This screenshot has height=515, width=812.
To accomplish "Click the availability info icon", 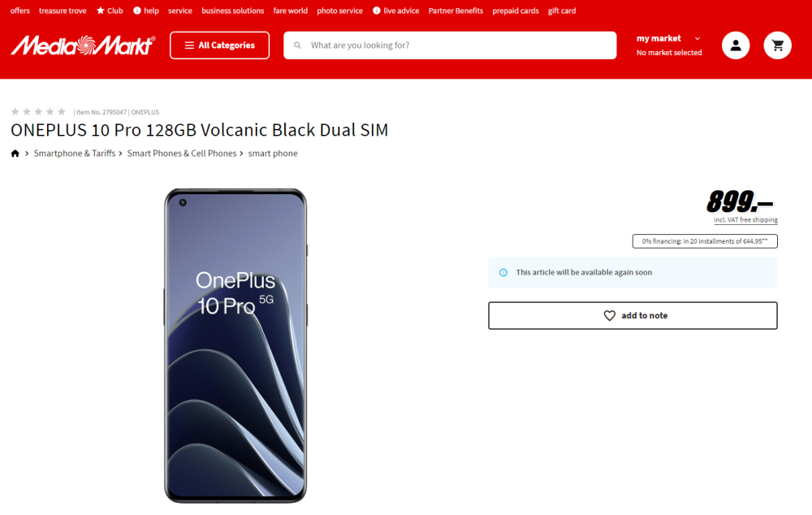I will (x=503, y=272).
